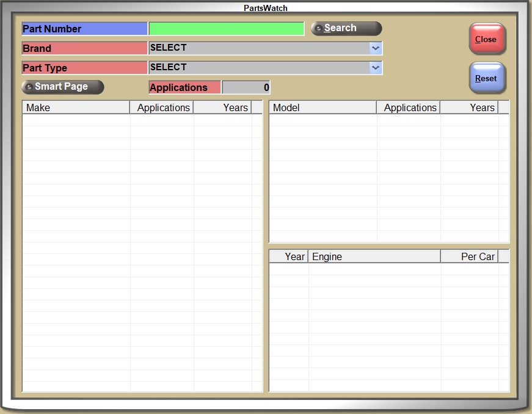The image size is (532, 414).
Task: Click into the green Part Number field
Action: (x=226, y=29)
